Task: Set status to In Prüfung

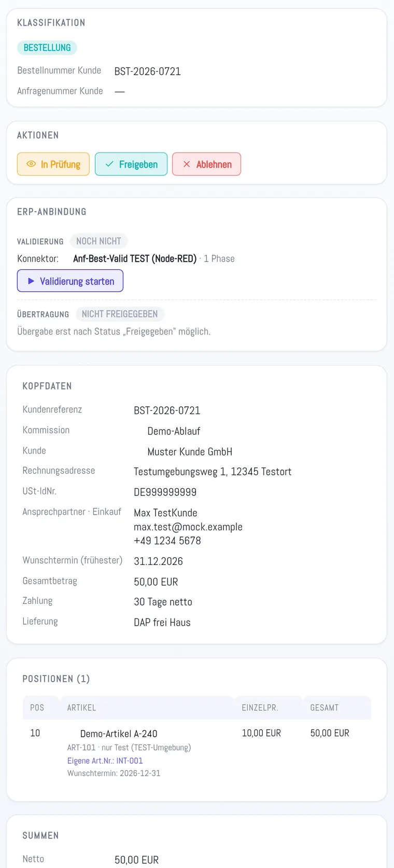Action: pos(53,164)
